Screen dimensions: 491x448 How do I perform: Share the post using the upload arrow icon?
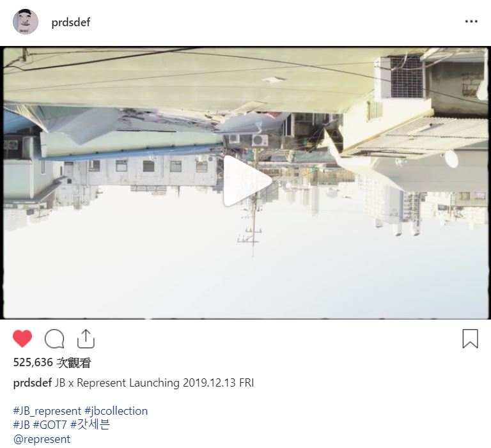(86, 339)
